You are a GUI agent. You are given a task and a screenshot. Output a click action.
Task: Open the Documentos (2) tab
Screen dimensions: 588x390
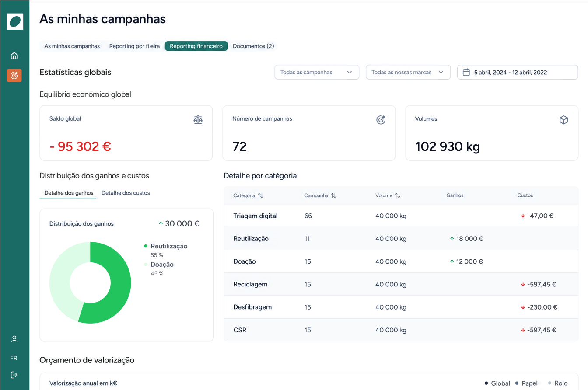(253, 46)
